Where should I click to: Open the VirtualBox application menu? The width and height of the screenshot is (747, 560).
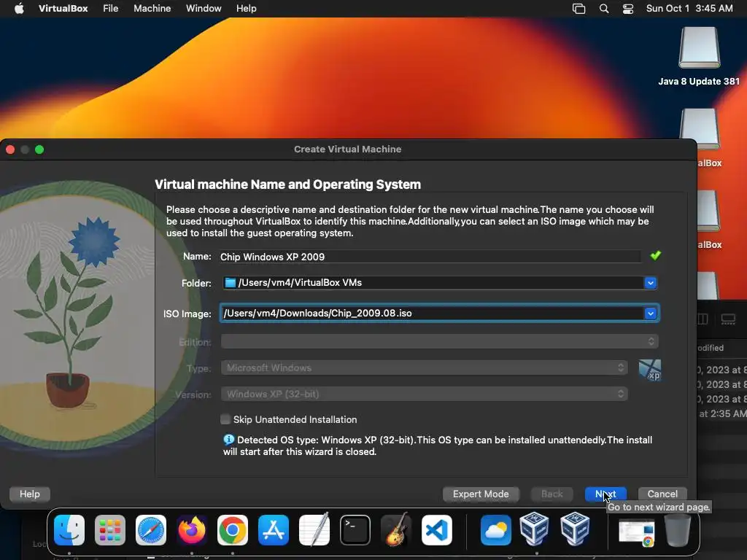63,9
